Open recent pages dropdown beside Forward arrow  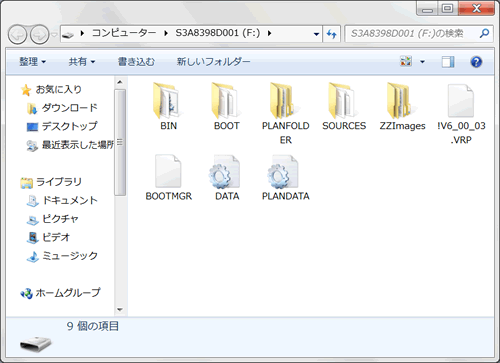coord(54,34)
